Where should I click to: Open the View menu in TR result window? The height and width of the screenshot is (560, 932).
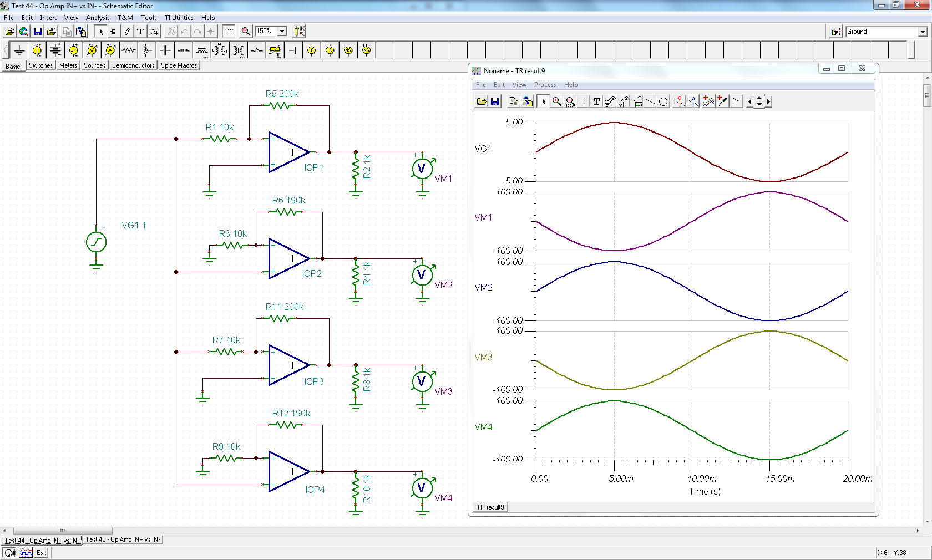[x=519, y=85]
